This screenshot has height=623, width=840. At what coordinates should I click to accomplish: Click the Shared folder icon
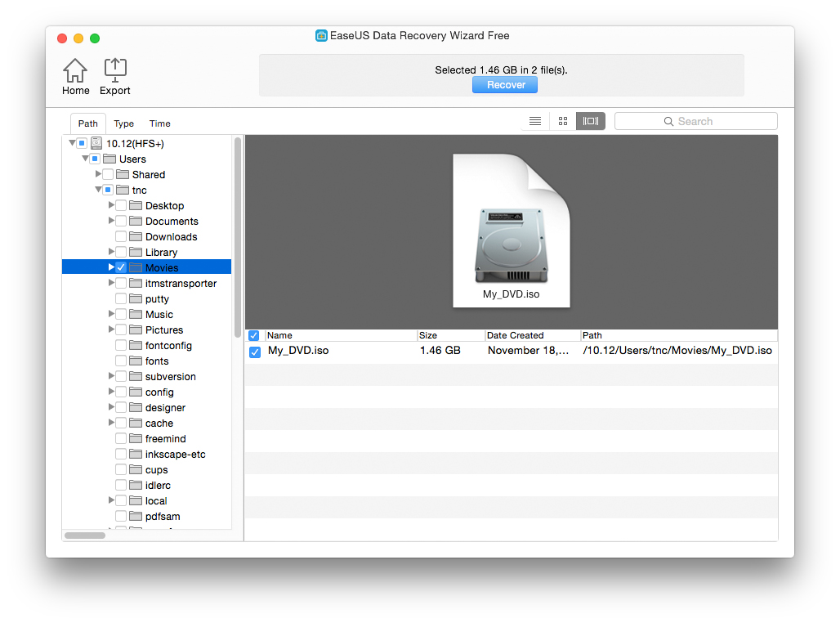123,174
